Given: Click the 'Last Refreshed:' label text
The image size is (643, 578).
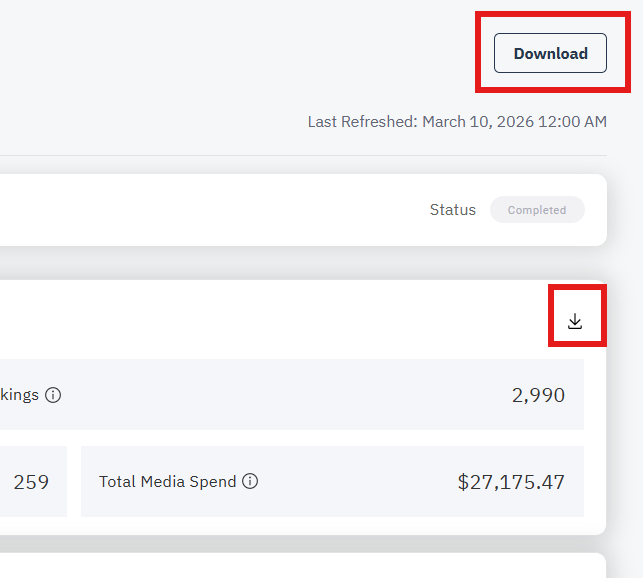Looking at the screenshot, I should 362,122.
